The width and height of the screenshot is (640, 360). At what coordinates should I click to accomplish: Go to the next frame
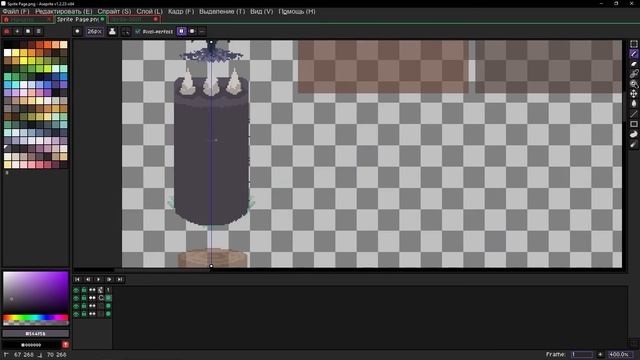tap(109, 279)
